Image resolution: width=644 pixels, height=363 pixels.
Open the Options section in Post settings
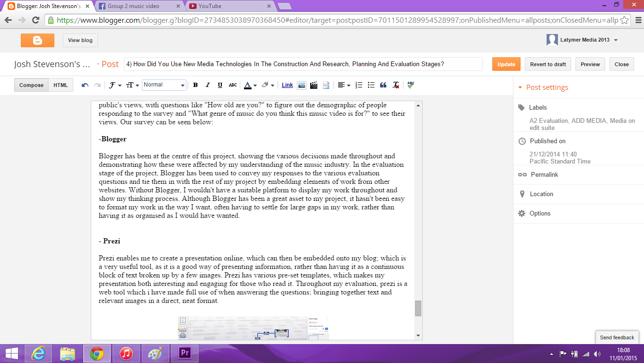[x=540, y=214]
